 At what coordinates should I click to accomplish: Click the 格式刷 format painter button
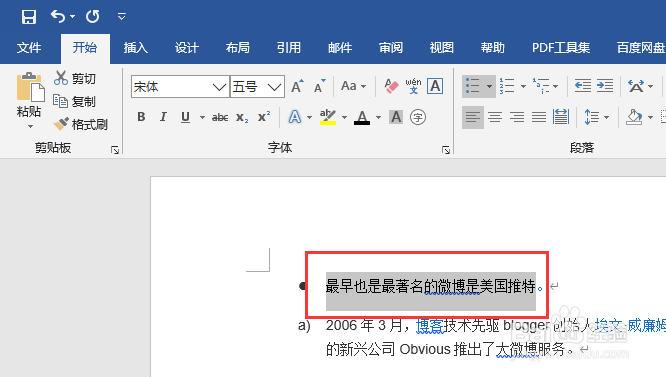click(x=81, y=124)
